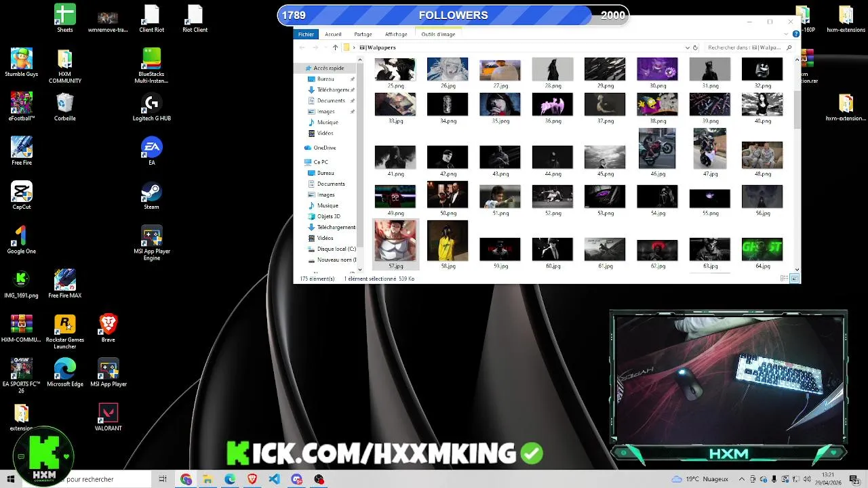Open the Steam desktop shortcut
The width and height of the screenshot is (868, 488).
152,195
